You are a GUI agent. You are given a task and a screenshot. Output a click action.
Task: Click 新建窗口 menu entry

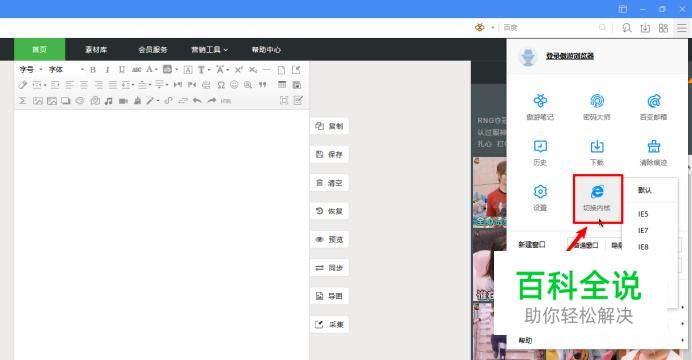point(532,244)
